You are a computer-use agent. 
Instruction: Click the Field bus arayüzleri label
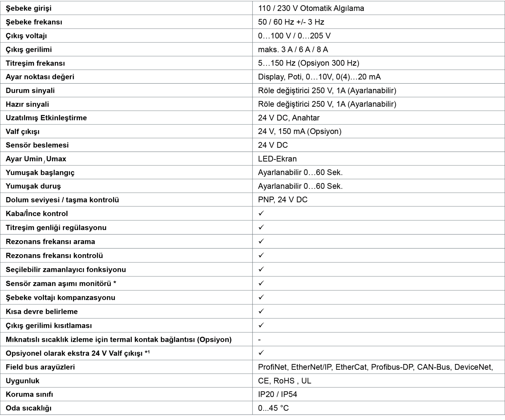coord(40,367)
